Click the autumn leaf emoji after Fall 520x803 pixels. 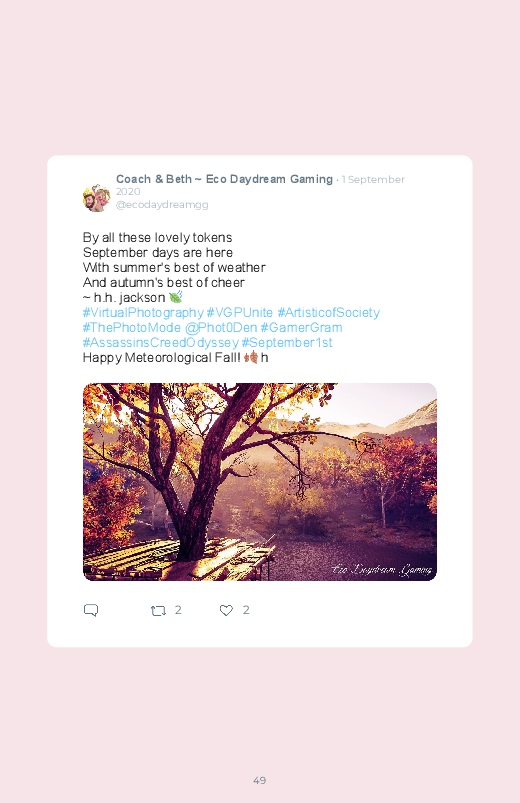point(251,357)
